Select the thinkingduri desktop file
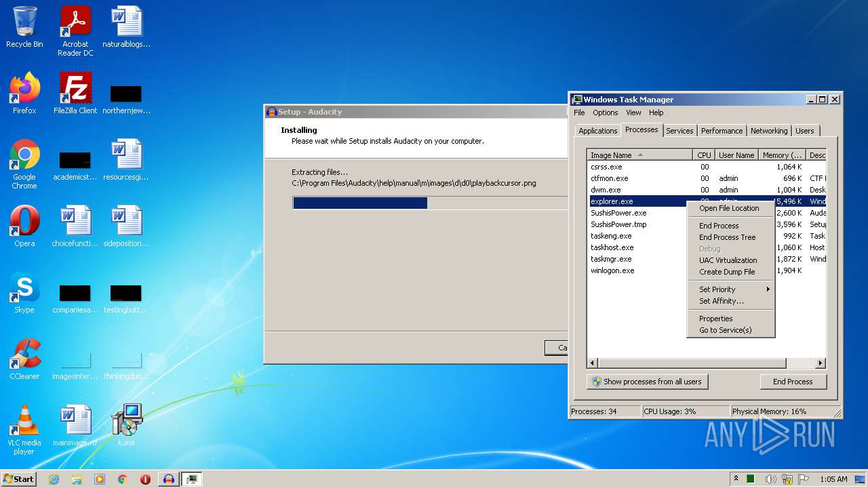 point(126,365)
